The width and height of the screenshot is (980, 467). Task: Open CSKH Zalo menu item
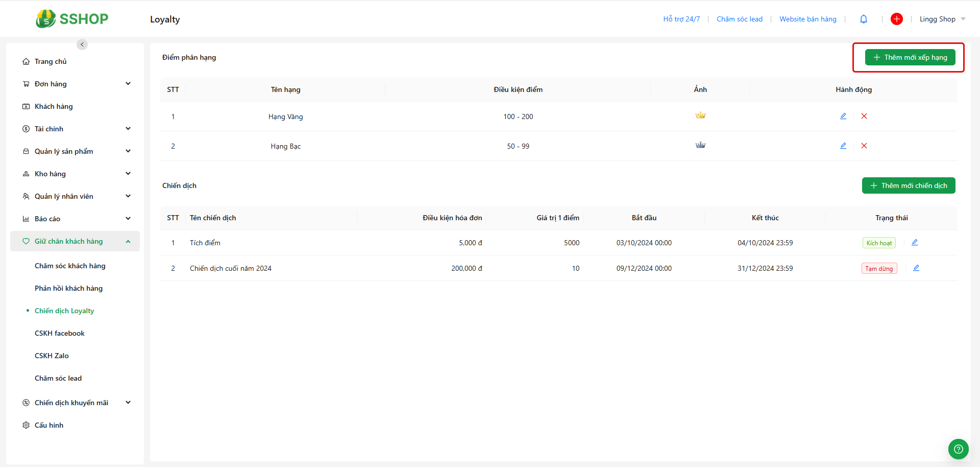click(x=52, y=356)
